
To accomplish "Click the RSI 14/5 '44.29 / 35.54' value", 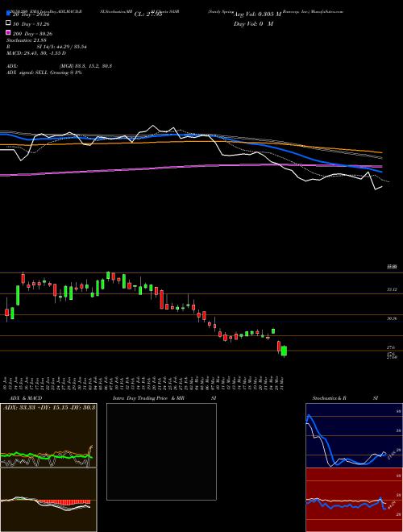I will (x=70, y=47).
